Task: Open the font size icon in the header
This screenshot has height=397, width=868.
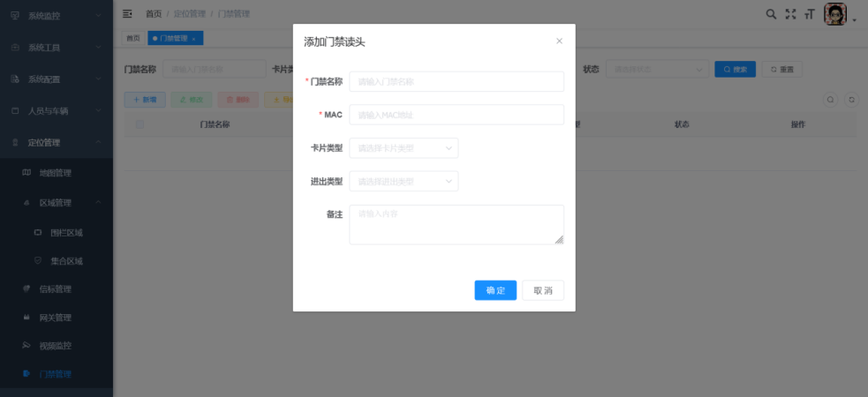Action: 810,15
